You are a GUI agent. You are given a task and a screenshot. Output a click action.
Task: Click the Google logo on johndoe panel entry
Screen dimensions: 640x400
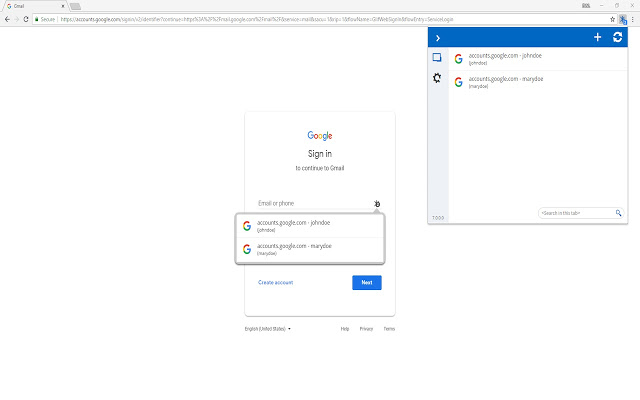pyautogui.click(x=458, y=59)
